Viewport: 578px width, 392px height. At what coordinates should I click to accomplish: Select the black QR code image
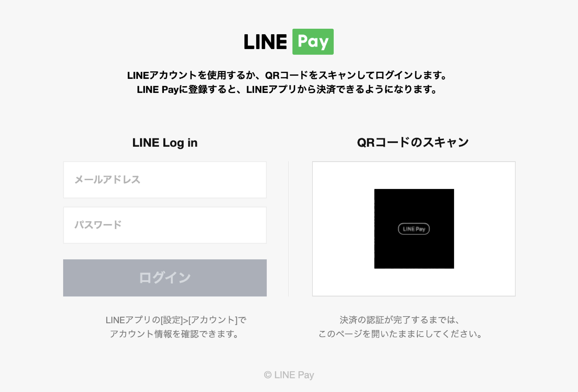point(414,229)
